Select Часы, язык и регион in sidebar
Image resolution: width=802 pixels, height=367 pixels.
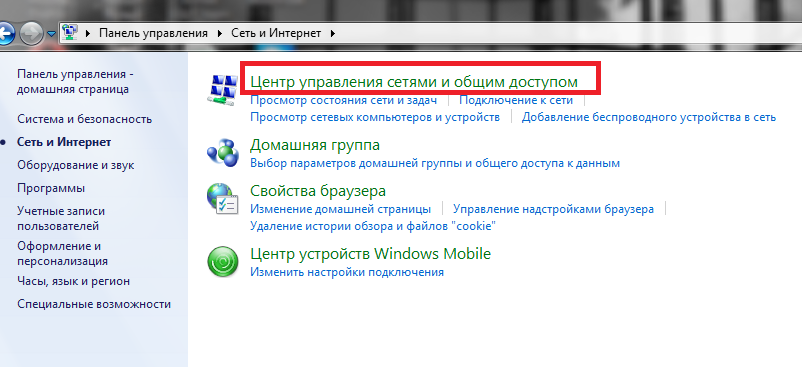(x=74, y=281)
